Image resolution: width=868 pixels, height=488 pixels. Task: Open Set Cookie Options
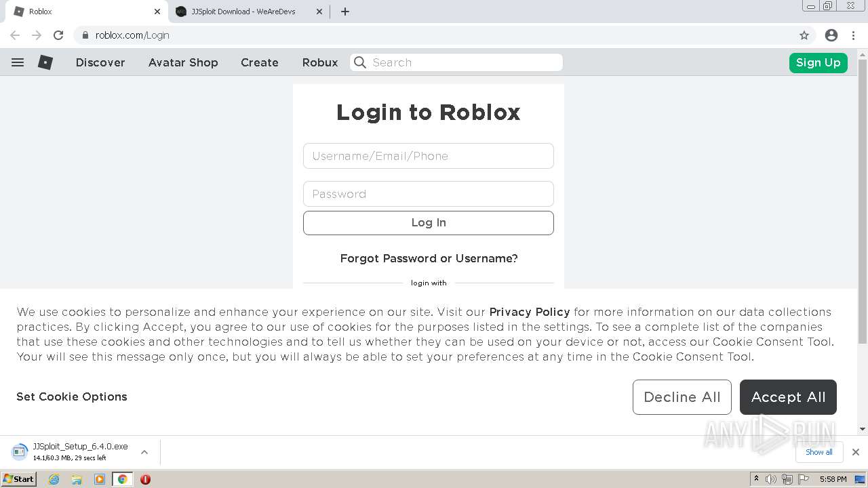(x=72, y=396)
